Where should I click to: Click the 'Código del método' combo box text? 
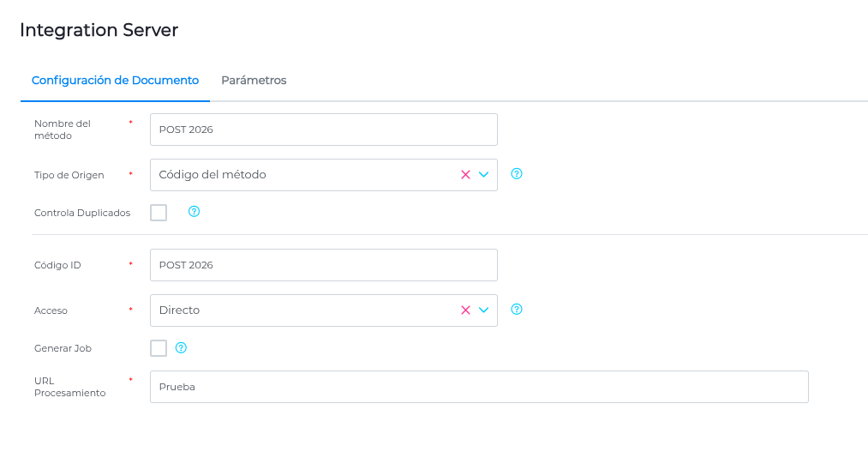click(213, 175)
